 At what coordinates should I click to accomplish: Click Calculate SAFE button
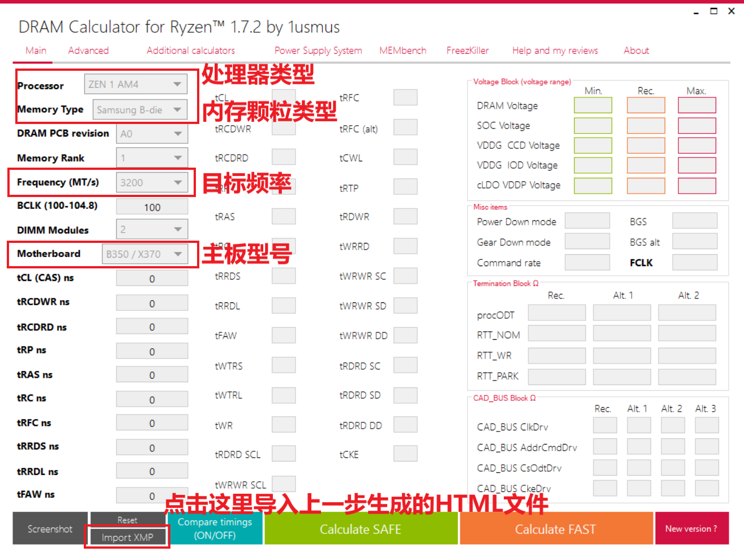pos(361,529)
